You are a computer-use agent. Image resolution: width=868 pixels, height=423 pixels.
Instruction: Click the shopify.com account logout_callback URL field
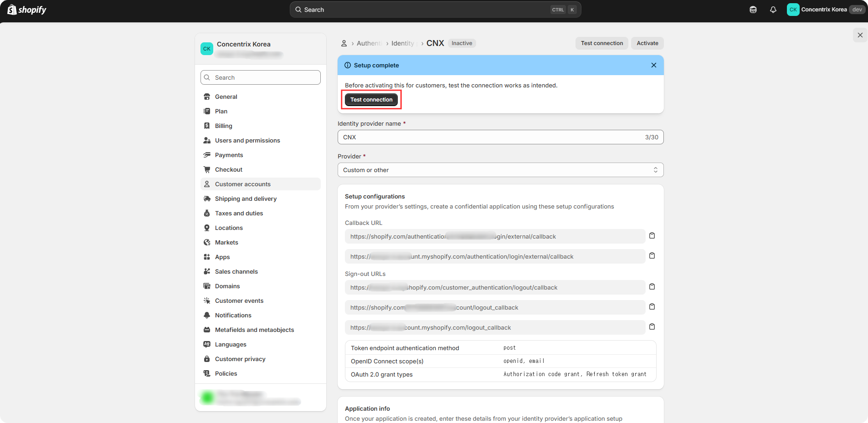coord(495,307)
